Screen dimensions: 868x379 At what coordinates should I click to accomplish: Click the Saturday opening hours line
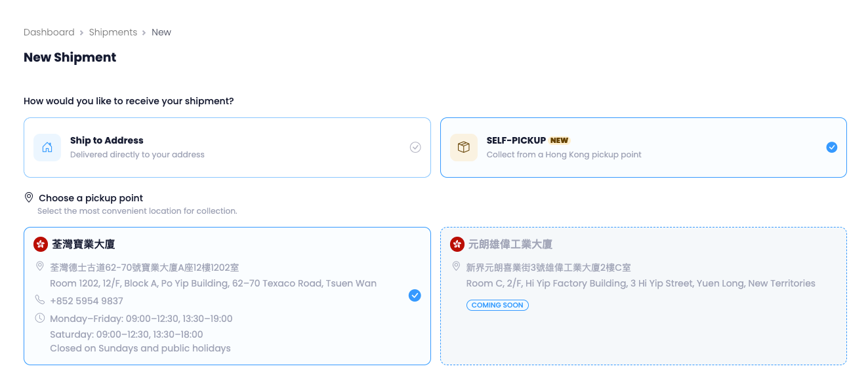click(127, 334)
